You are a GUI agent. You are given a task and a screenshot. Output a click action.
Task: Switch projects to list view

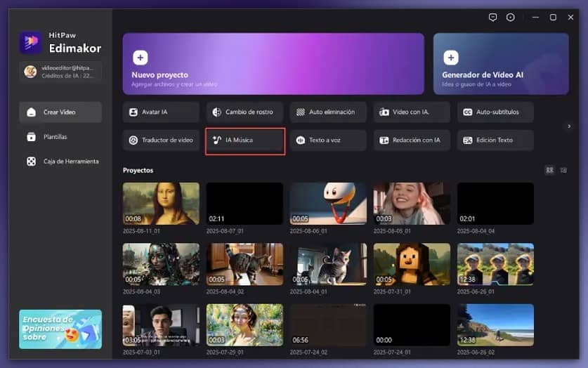pos(563,170)
